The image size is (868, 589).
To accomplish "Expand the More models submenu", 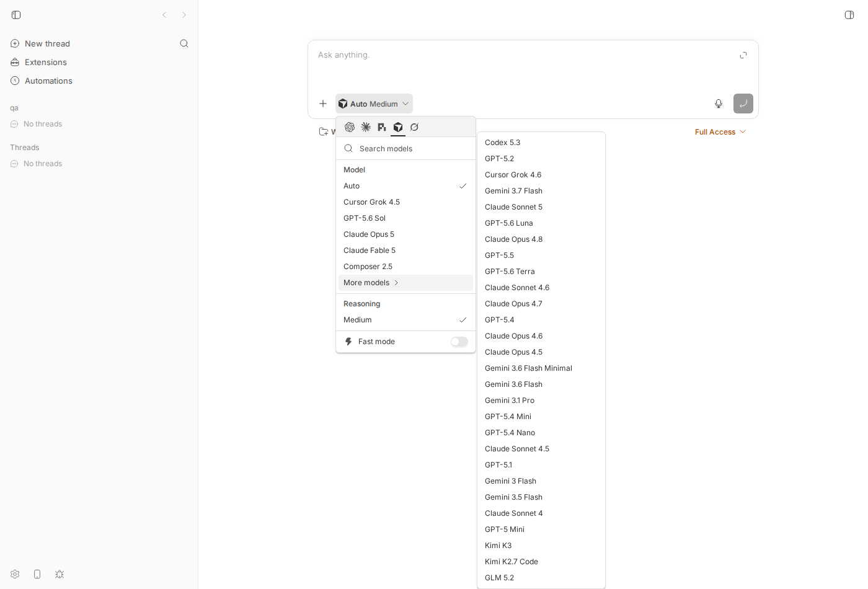I will pos(405,283).
